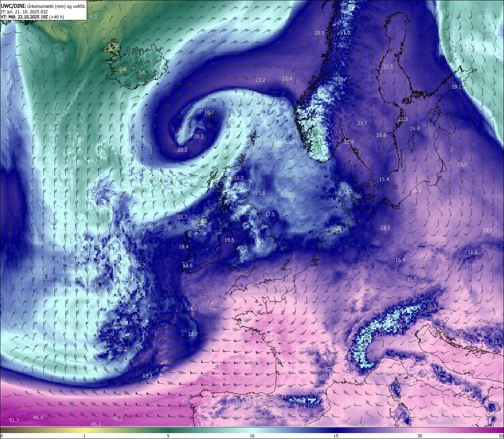
Task: Select the 13.9 map value
Action: pyautogui.click(x=497, y=343)
